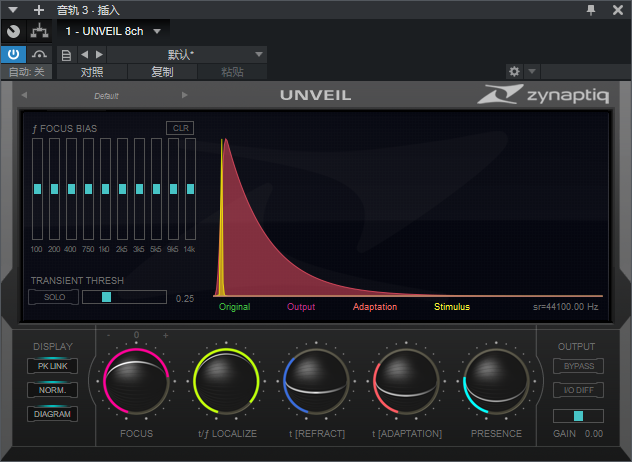Toggle the plugin power button
632x462 pixels.
(13, 54)
